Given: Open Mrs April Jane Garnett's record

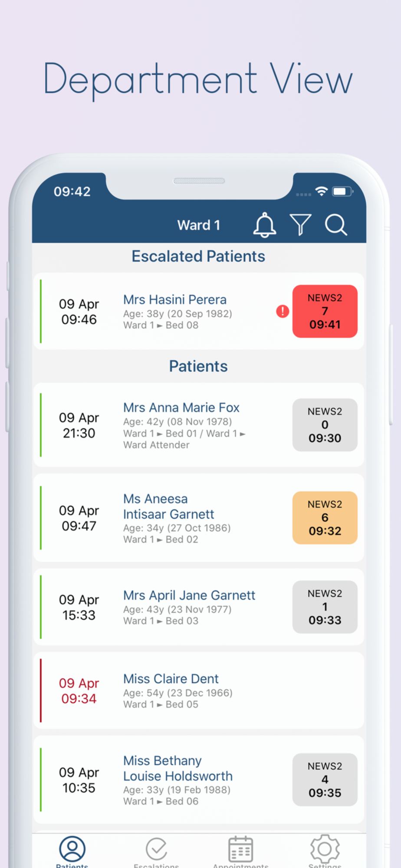Looking at the screenshot, I should pos(189,595).
